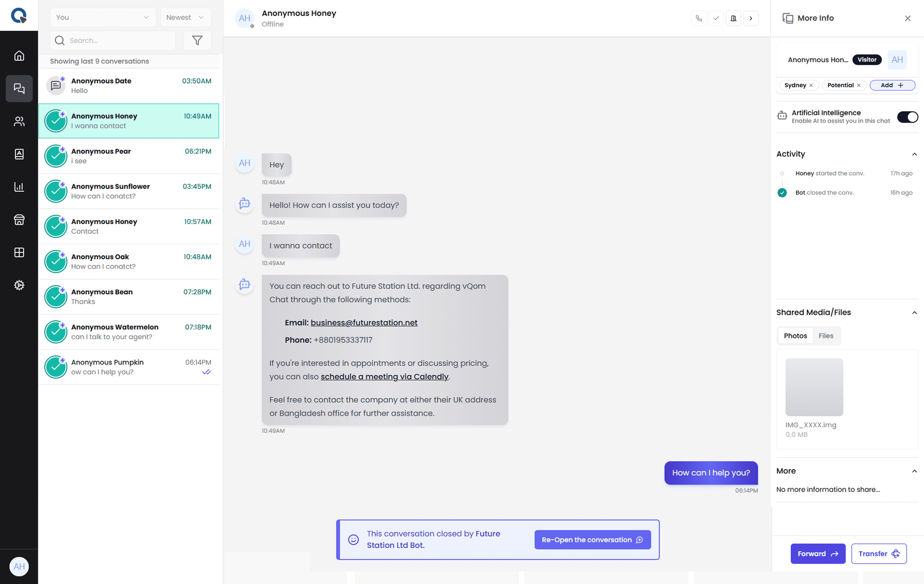The image size is (924, 584).
Task: Remove the Sydney tag
Action: (811, 85)
